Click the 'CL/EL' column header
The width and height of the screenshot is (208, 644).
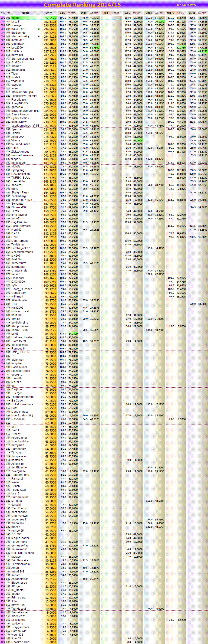tap(192, 13)
